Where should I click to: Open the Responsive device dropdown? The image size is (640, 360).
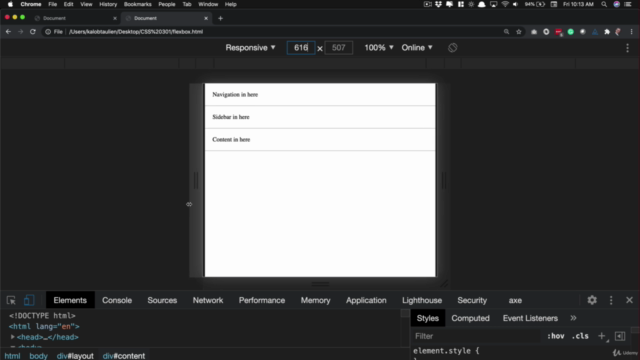click(x=250, y=48)
